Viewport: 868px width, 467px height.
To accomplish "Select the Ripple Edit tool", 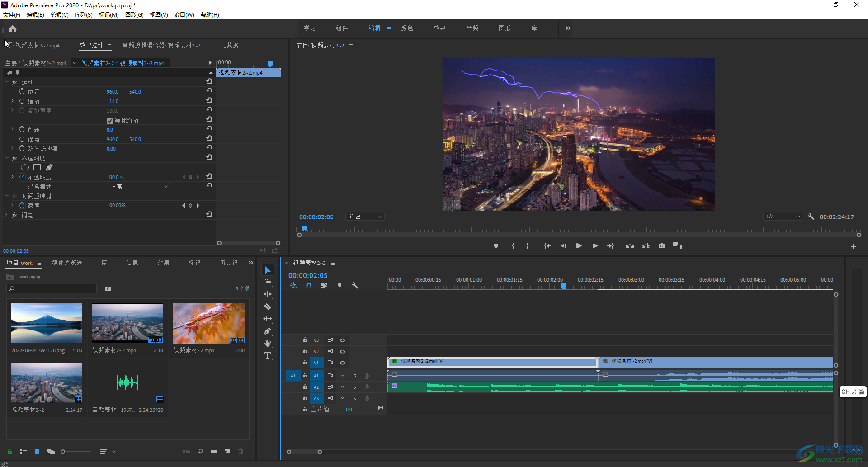I will pyautogui.click(x=268, y=294).
